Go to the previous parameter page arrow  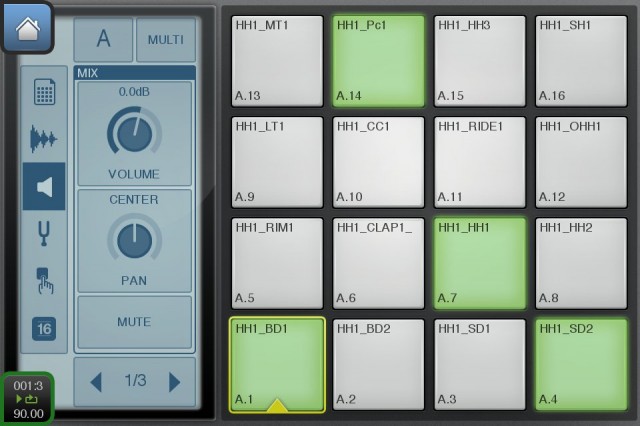click(96, 382)
